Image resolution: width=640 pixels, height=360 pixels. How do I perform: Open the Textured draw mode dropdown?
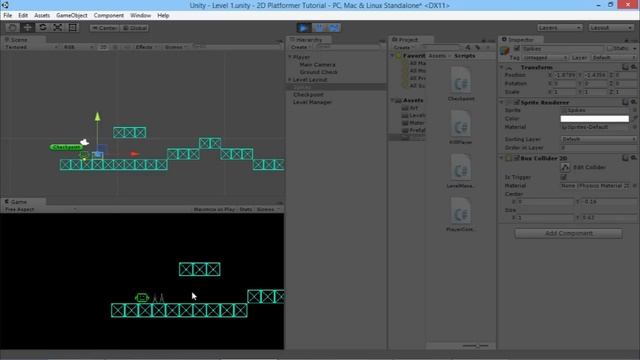point(31,47)
